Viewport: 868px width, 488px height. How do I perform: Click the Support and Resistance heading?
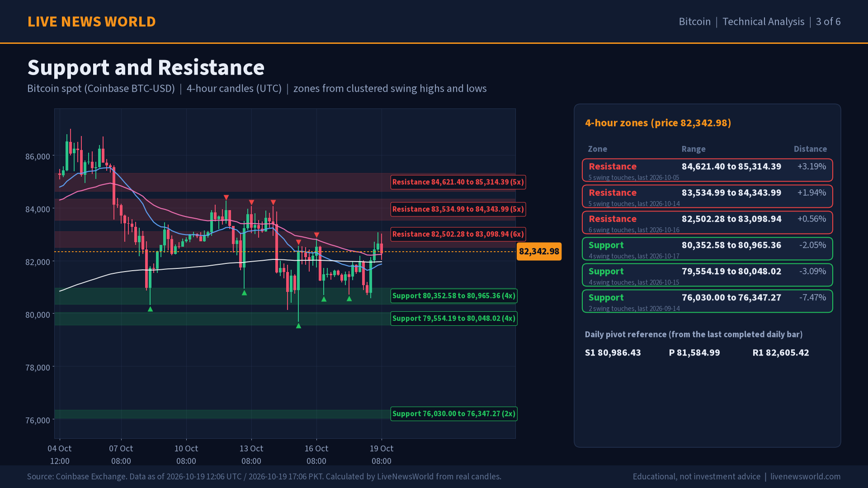(x=146, y=67)
